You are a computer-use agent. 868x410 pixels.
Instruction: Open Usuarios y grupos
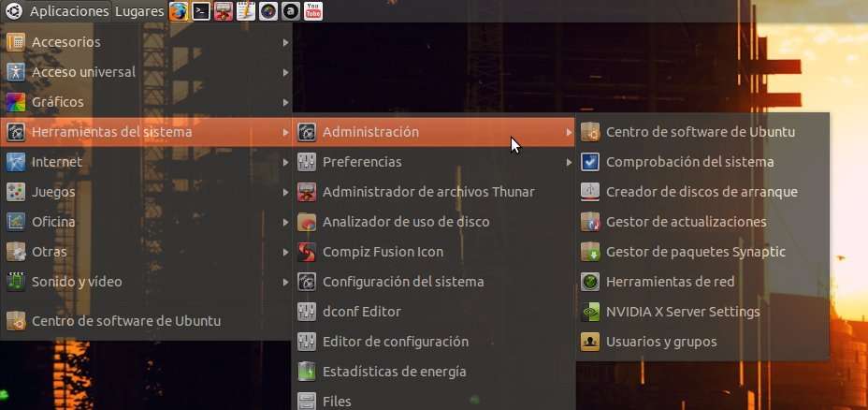[x=661, y=342]
